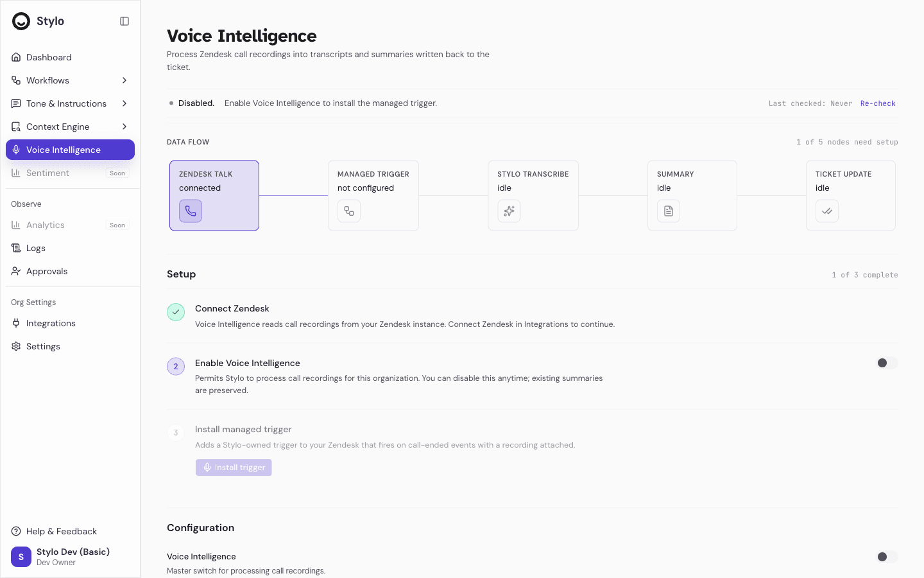Click the 'Install managed trigger' step title
The width and height of the screenshot is (924, 578).
[243, 429]
